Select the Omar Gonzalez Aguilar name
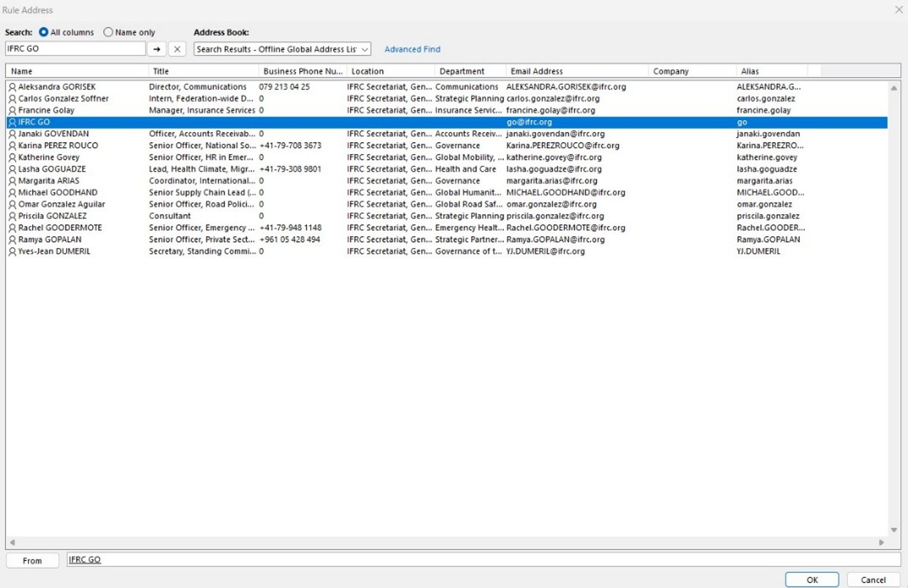Viewport: 908px width, 588px height. pyautogui.click(x=62, y=204)
